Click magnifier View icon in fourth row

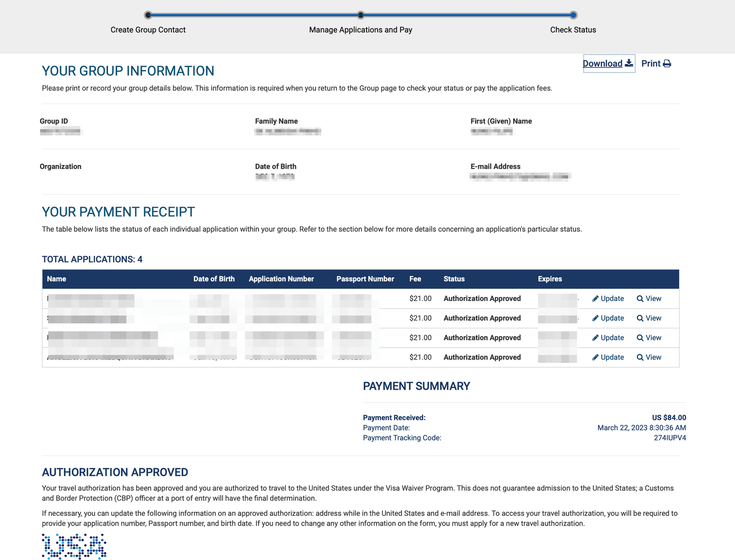pos(640,357)
